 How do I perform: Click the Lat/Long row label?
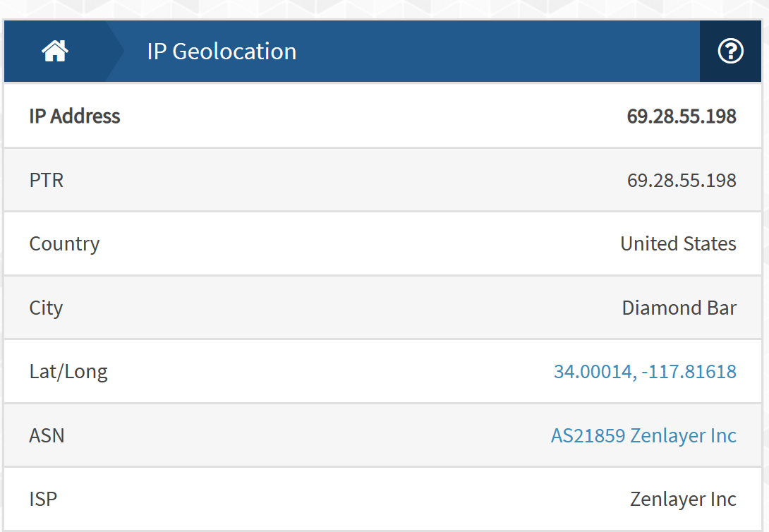pyautogui.click(x=68, y=372)
